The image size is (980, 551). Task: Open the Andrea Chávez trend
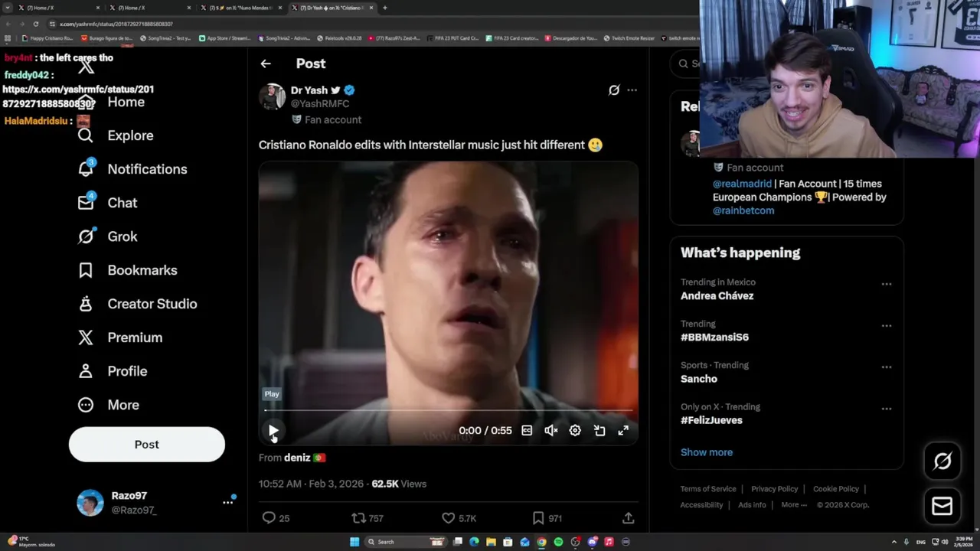[717, 296]
